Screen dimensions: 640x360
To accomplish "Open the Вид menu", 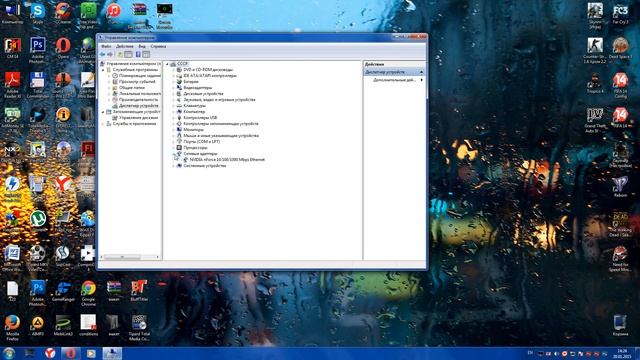I will [142, 47].
